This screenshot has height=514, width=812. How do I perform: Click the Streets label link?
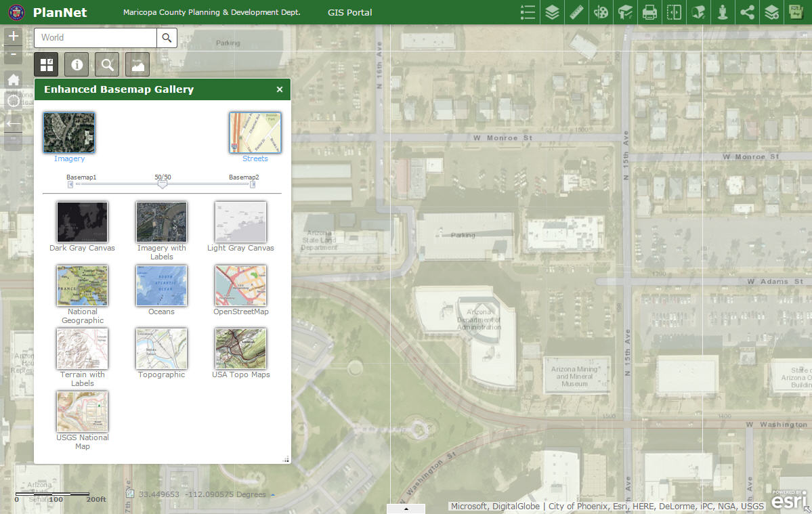click(255, 158)
